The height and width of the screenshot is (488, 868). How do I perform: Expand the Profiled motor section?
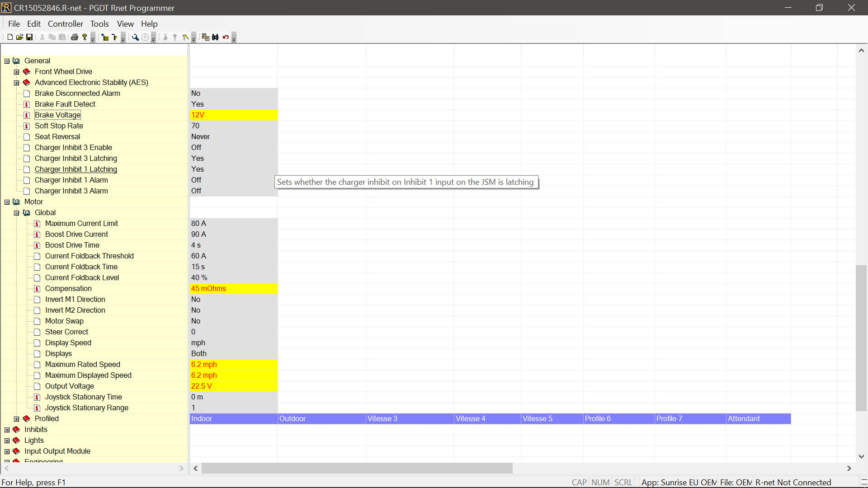[x=17, y=419]
